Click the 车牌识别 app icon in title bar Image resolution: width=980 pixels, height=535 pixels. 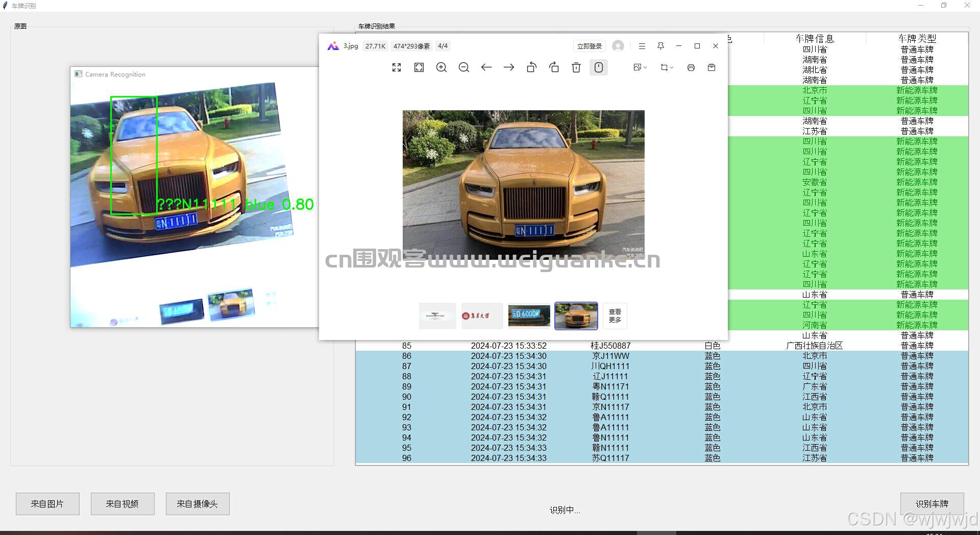click(x=5, y=6)
